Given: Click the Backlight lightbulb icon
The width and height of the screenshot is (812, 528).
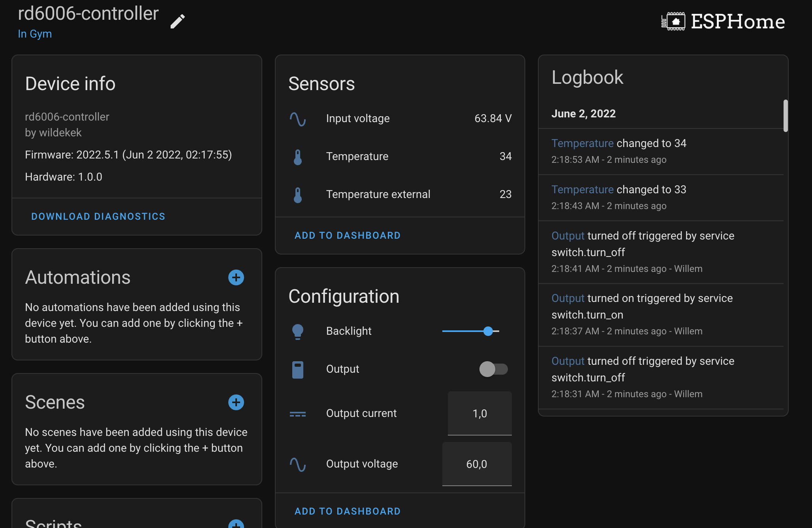Looking at the screenshot, I should [x=297, y=331].
